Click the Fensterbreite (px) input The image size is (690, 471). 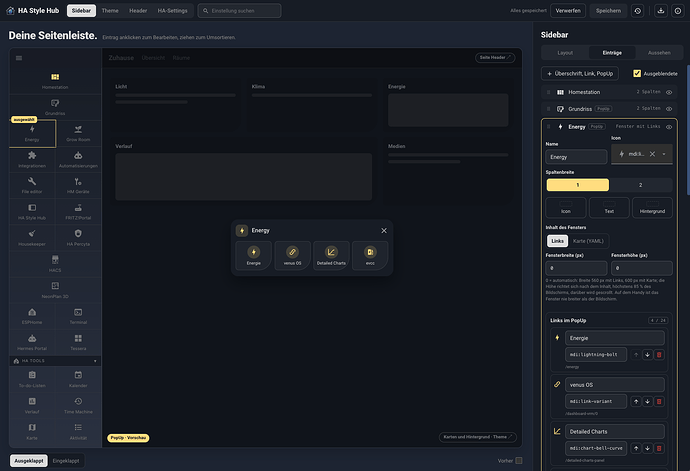[576, 268]
